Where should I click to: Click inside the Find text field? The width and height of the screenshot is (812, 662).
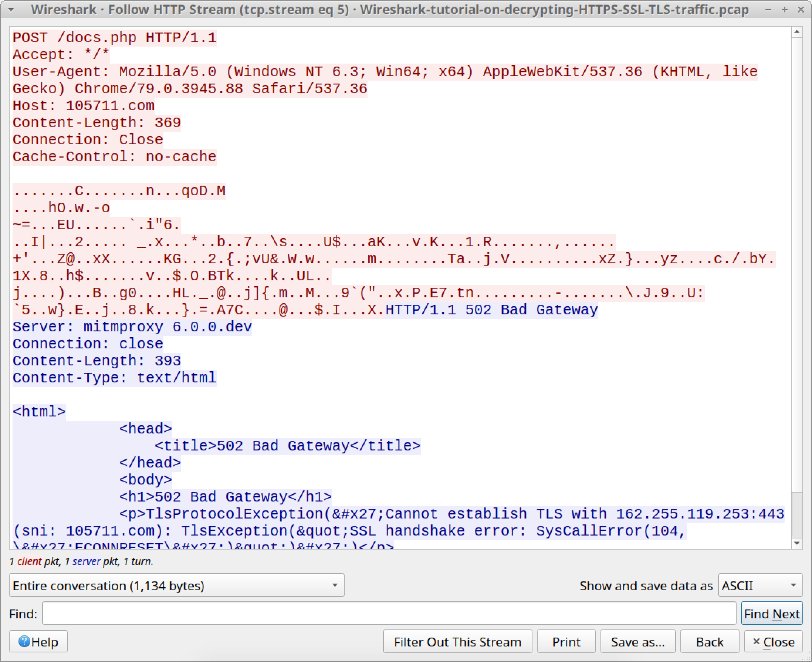tap(389, 613)
